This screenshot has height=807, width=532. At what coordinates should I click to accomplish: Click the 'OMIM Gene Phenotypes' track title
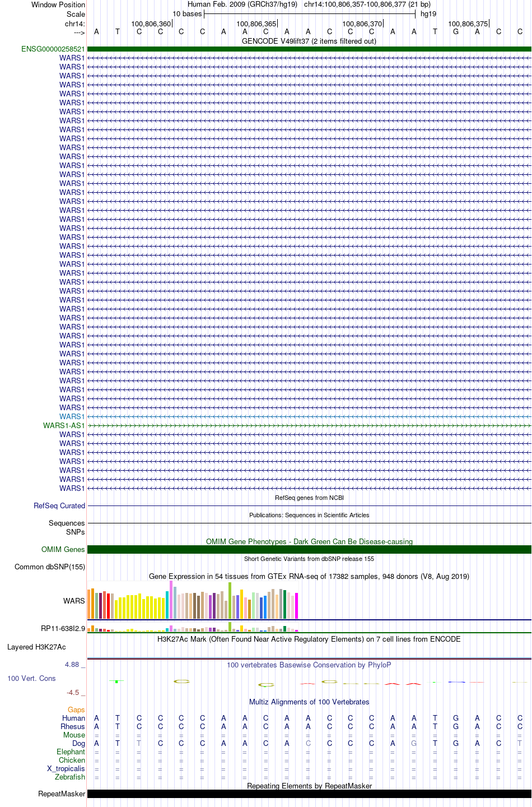click(x=309, y=541)
